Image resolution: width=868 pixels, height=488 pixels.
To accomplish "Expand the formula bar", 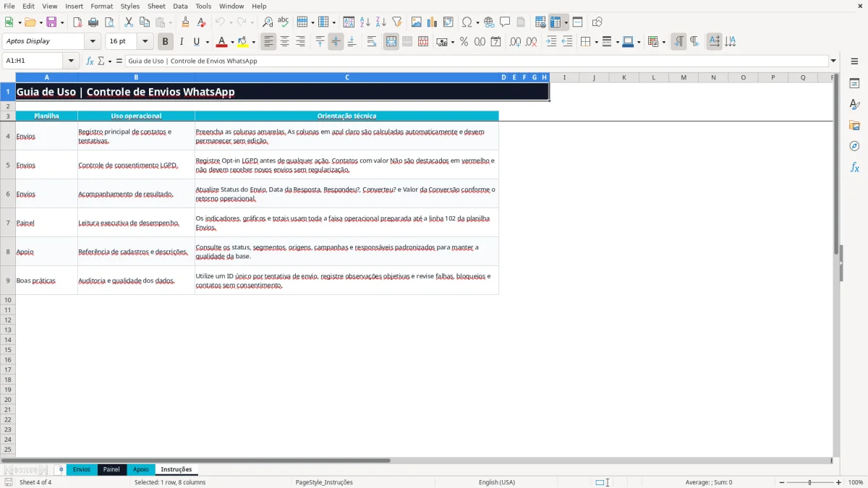I will pos(833,61).
